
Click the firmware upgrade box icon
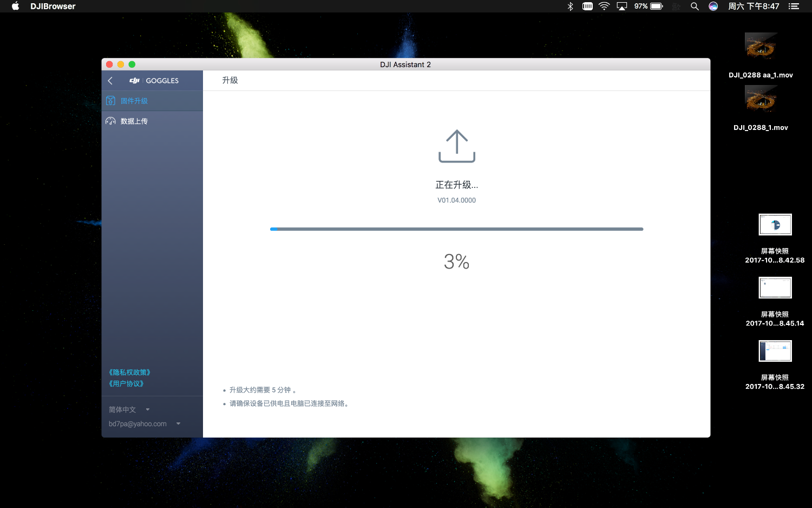pyautogui.click(x=111, y=101)
